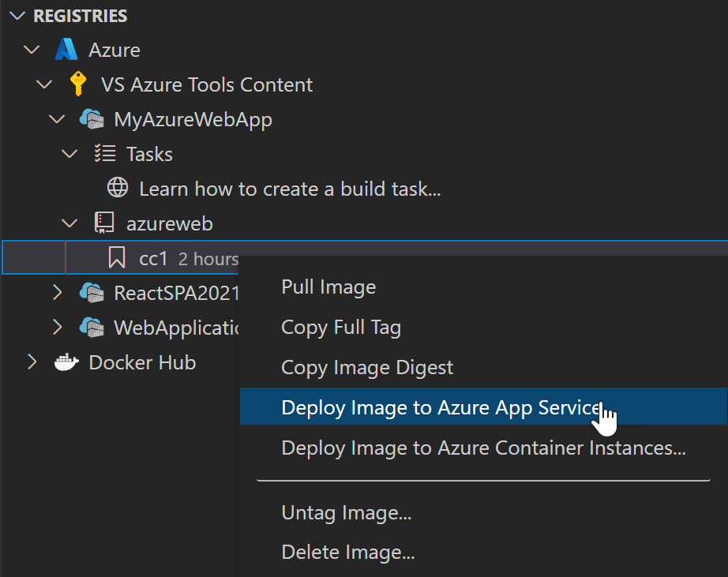
Task: Select the Docker Hub label
Action: tap(142, 362)
